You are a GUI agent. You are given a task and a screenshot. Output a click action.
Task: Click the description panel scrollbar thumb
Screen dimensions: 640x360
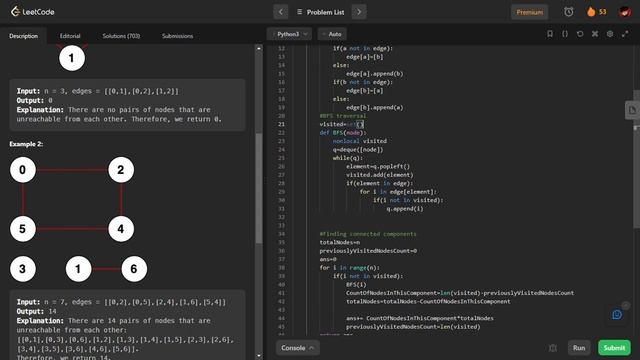coord(259,188)
